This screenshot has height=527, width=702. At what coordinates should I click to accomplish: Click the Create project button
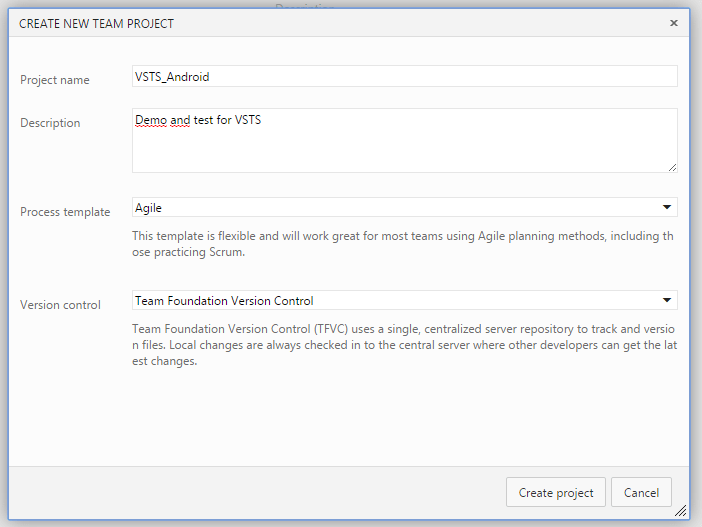click(x=556, y=492)
